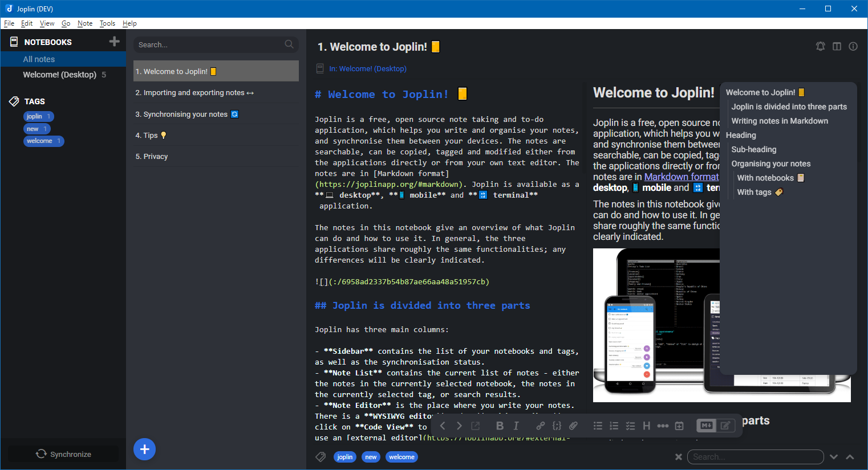Go back with the left arrow toolbar icon
Image resolution: width=868 pixels, height=470 pixels.
click(x=443, y=426)
